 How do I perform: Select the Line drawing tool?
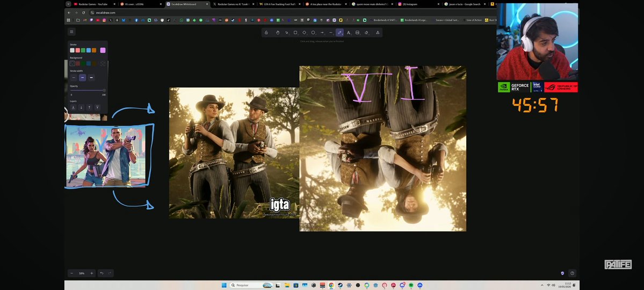coord(331,32)
